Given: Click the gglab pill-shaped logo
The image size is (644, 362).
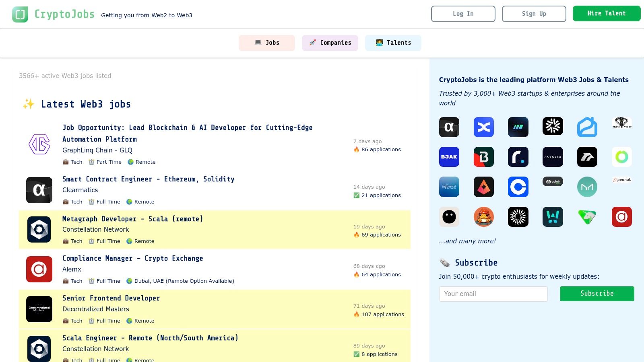Looking at the screenshot, I should (553, 182).
